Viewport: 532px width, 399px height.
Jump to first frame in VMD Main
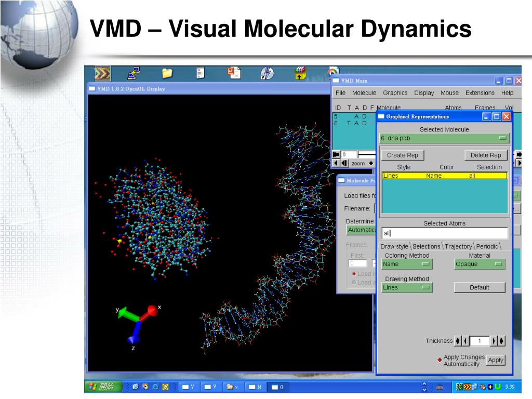click(x=336, y=154)
